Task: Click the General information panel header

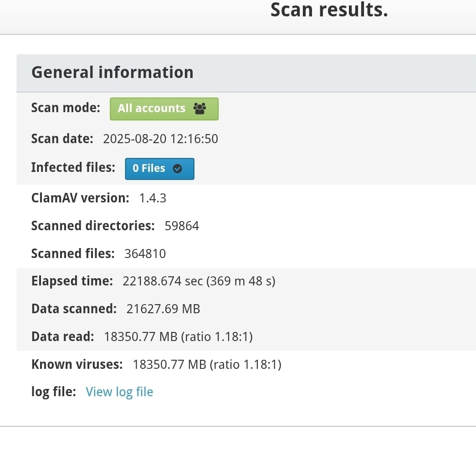Action: pos(246,73)
